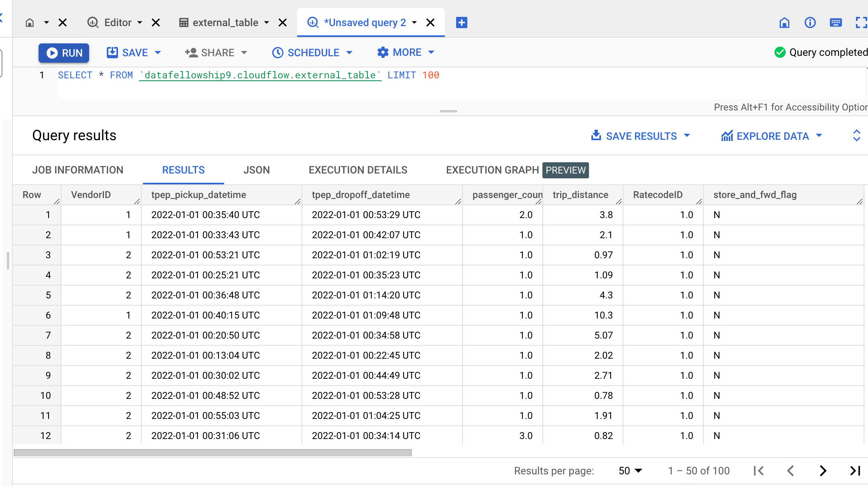Viewport: 868px width, 486px height.
Task: Open a new editor tab with plus icon
Action: (461, 22)
